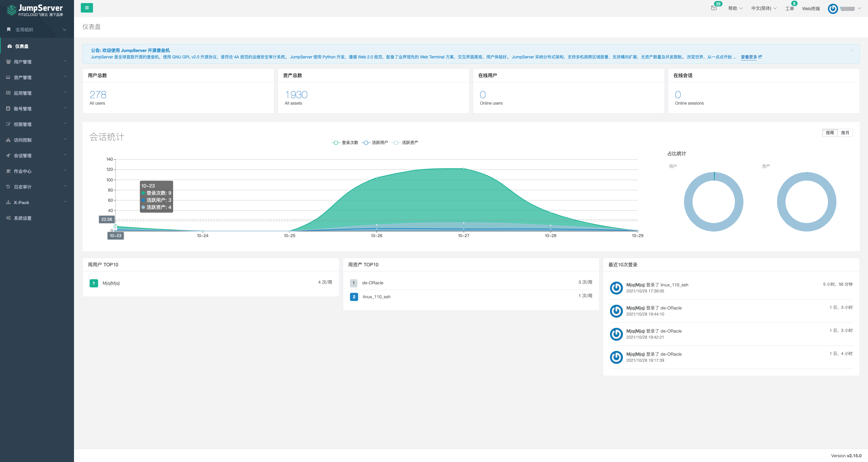This screenshot has width=868, height=462.
Task: Open the mail notifications envelope icon
Action: point(714,8)
